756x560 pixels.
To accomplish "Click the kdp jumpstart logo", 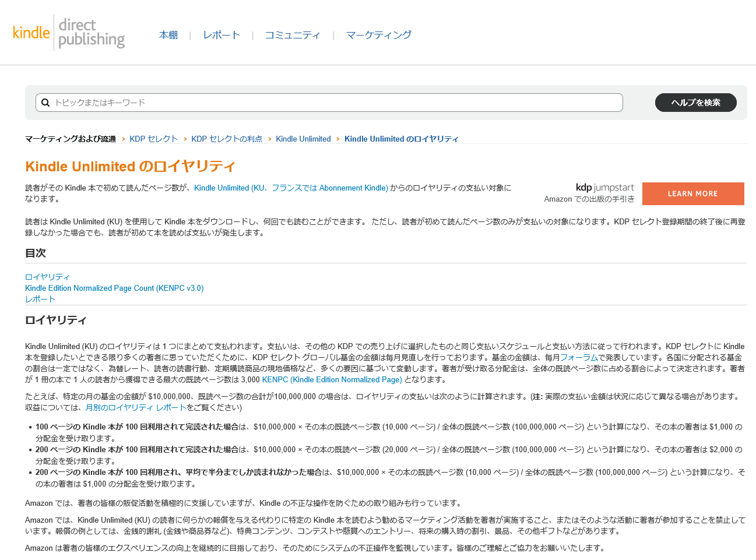I will click(604, 188).
